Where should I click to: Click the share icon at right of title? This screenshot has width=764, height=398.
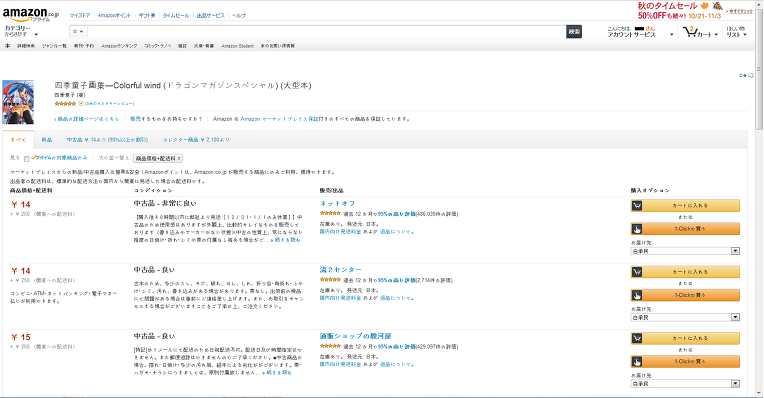pos(745,76)
